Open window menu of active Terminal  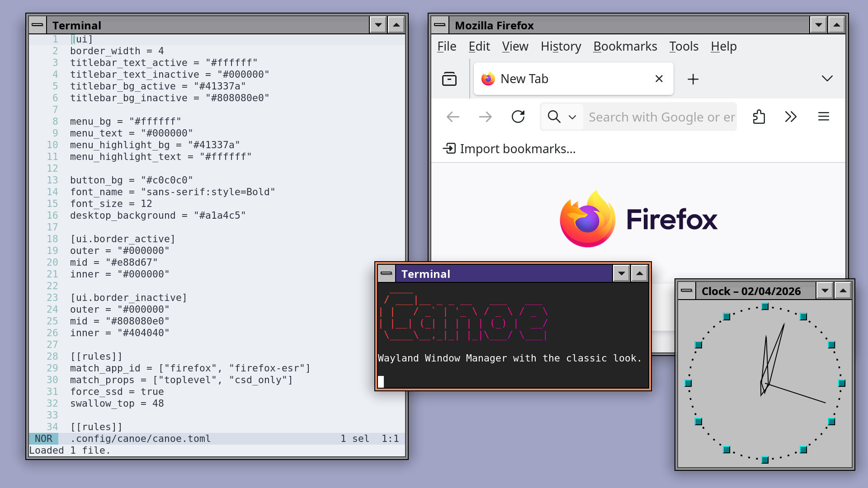click(386, 274)
